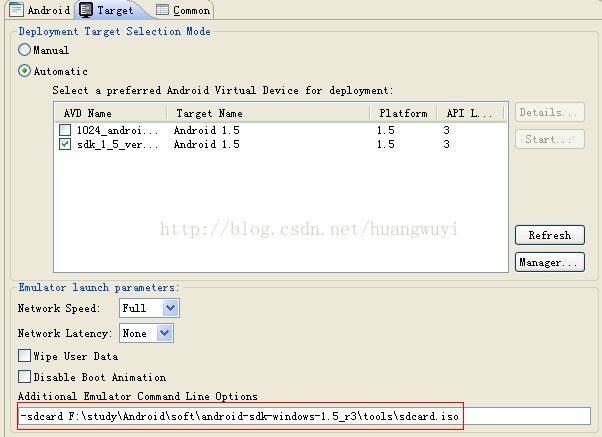Click the API L... column header
The image size is (602, 437).
(x=470, y=113)
